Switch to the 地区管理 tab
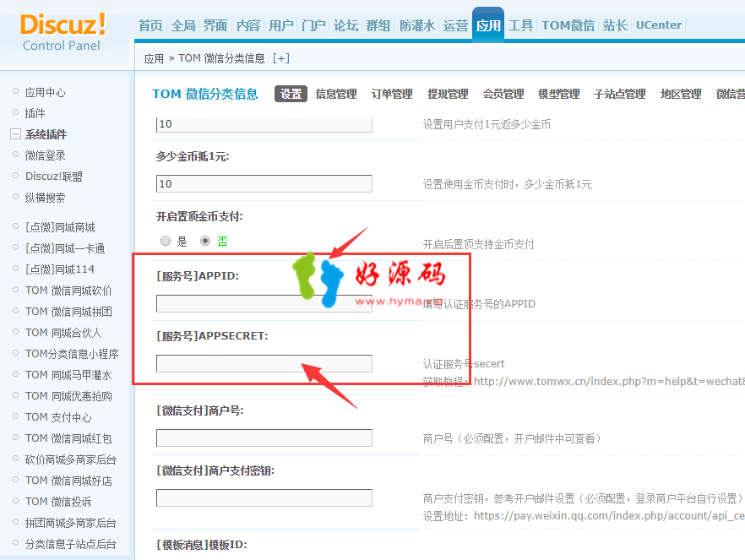The width and height of the screenshot is (745, 560). (x=681, y=94)
